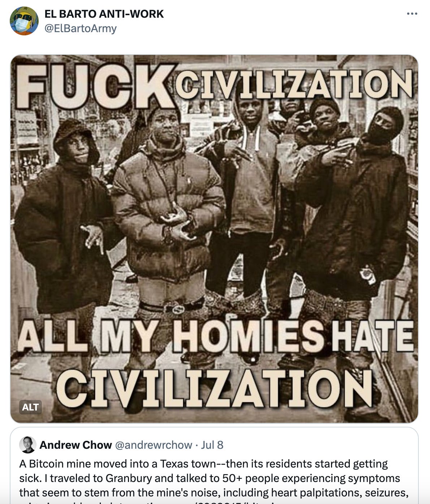
Task: Open EL BARTO ANTI-WORK's profile avatar
Action: [x=24, y=21]
